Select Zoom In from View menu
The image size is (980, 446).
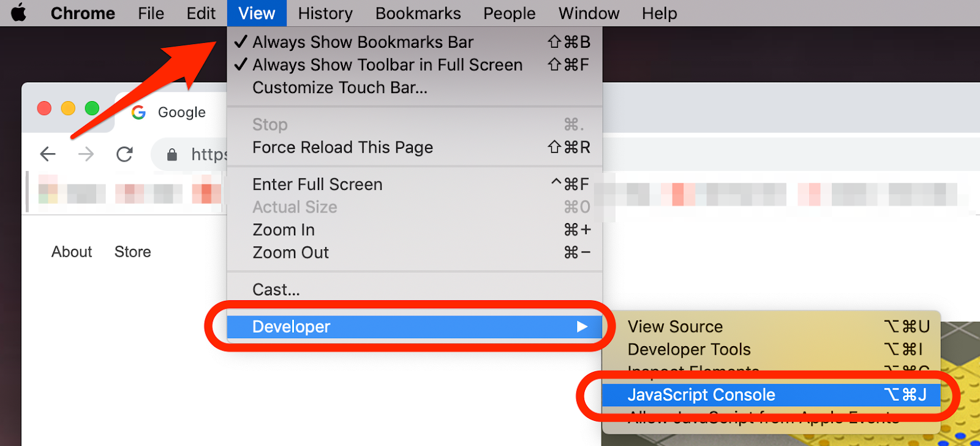click(415, 230)
